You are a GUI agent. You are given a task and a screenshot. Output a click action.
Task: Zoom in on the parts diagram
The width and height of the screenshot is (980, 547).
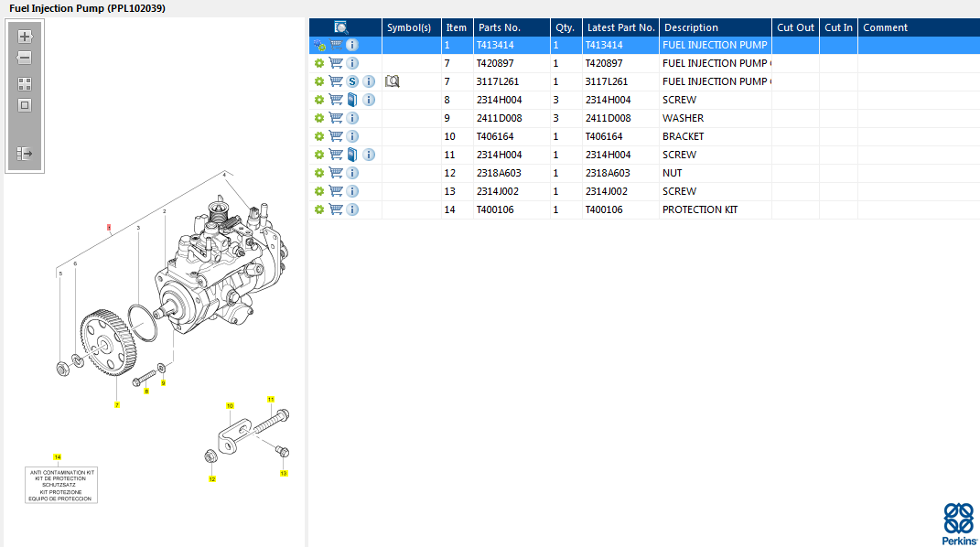coord(25,38)
